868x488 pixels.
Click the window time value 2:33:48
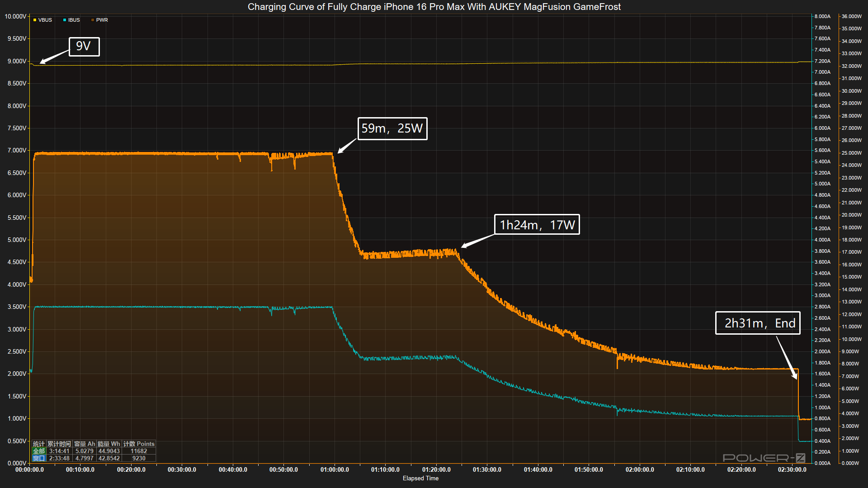coord(59,458)
